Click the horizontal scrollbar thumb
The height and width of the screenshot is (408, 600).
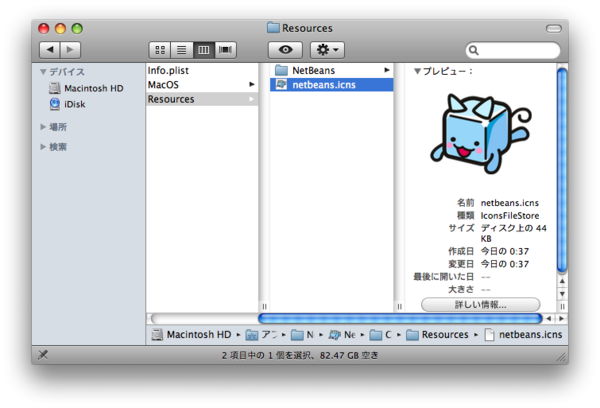(x=400, y=318)
